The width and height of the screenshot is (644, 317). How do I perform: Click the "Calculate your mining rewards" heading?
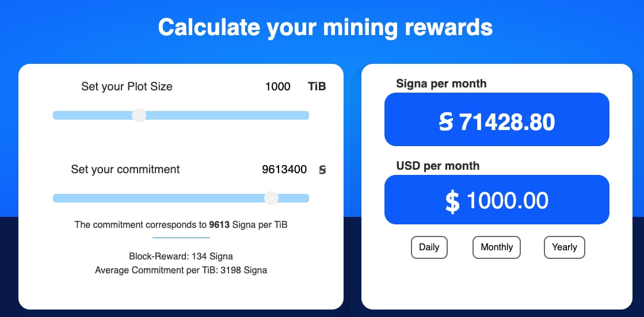pos(325,27)
